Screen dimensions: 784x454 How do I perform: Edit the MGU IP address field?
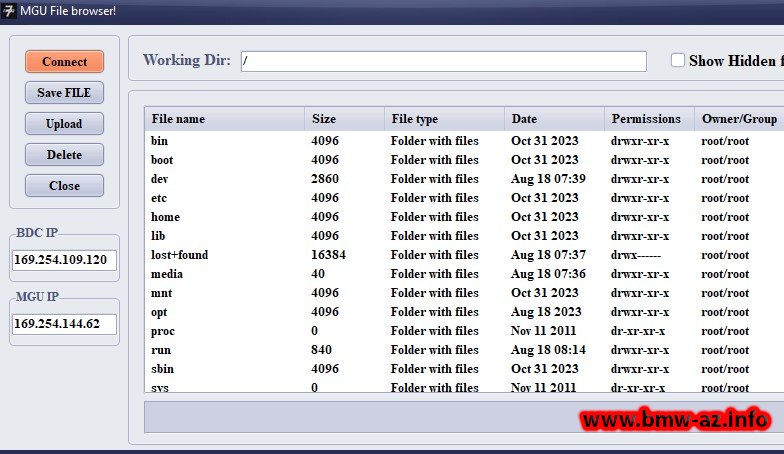point(65,324)
